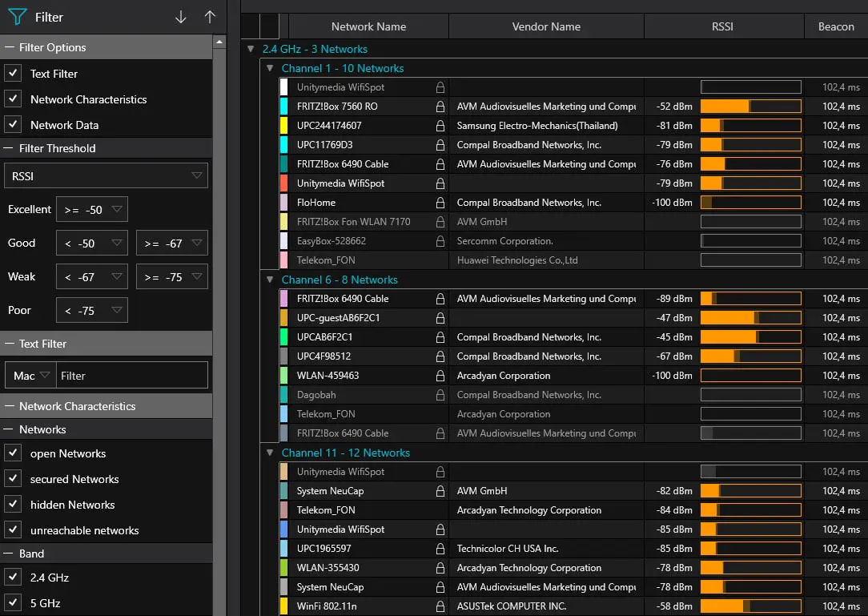Collapse the Channel 11 - 12 Networks group
The image size is (868, 616).
tap(270, 453)
